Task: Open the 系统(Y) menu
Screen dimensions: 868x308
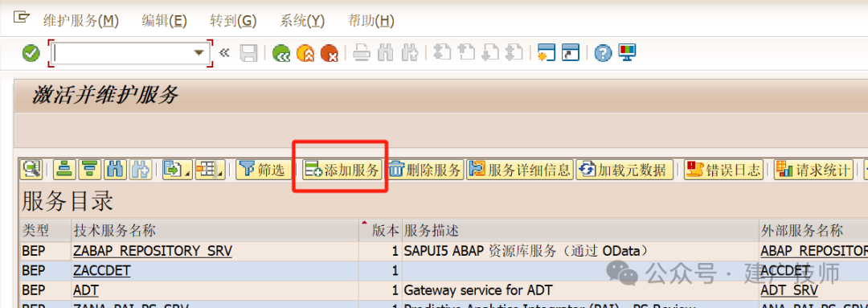Action: (x=302, y=21)
